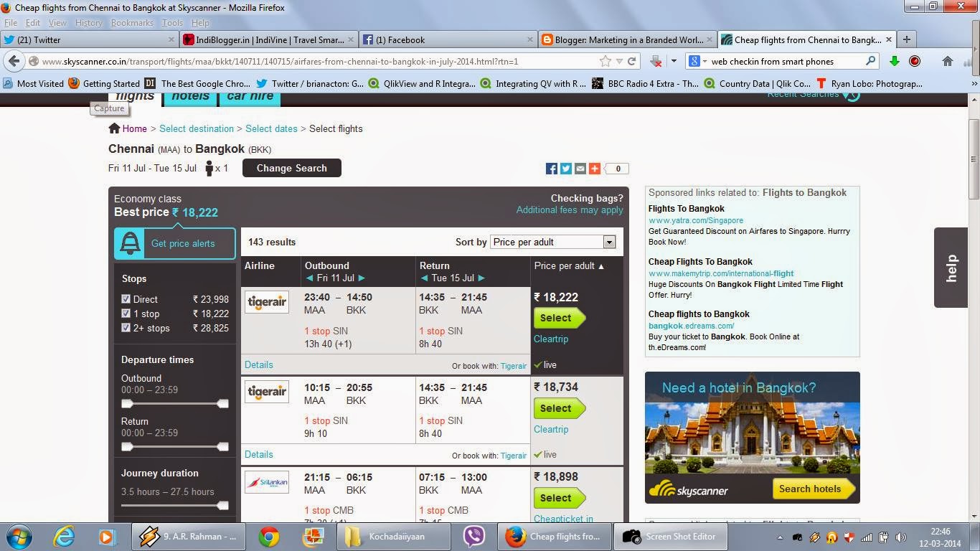The image size is (980, 551).
Task: Open search engine selector in Firefox search box
Action: coord(698,61)
